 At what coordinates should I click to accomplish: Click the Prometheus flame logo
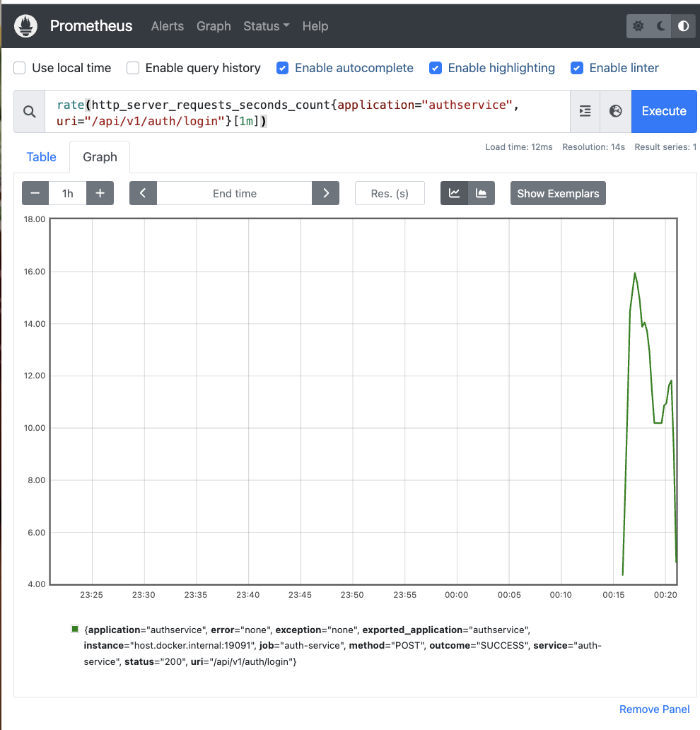[25, 25]
